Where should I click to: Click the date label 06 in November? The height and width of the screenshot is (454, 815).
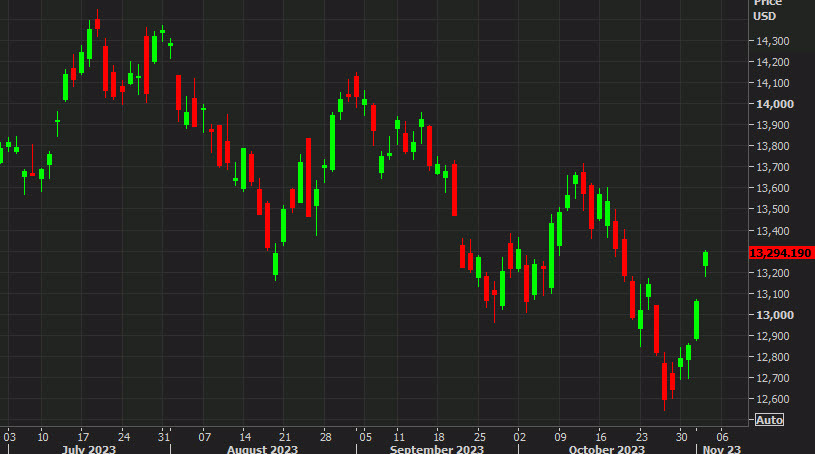coord(722,437)
